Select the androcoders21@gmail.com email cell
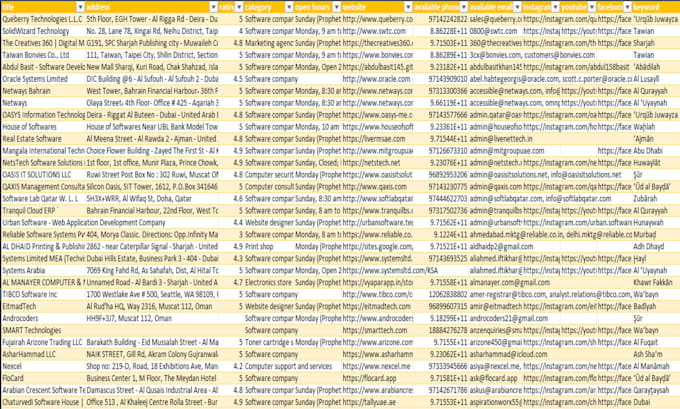 pyautogui.click(x=509, y=318)
